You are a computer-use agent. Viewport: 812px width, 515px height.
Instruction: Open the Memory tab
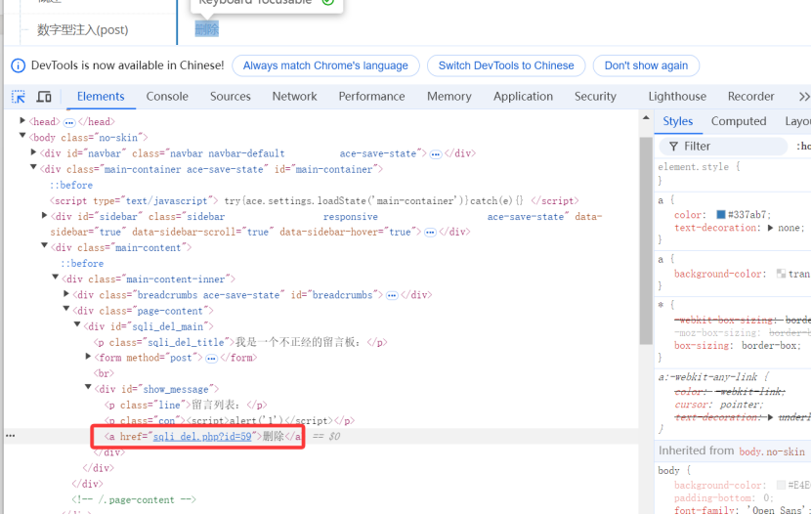tap(449, 97)
